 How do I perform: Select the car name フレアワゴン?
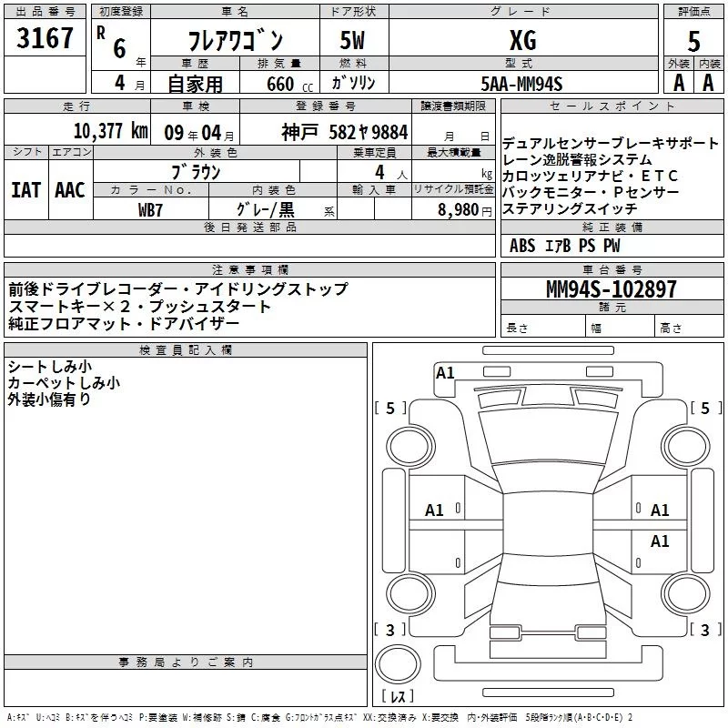[236, 40]
